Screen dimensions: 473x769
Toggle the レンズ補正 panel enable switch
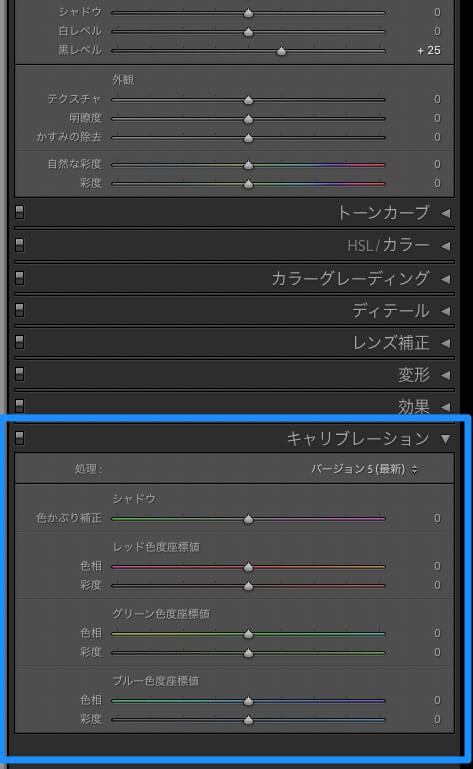(x=20, y=342)
